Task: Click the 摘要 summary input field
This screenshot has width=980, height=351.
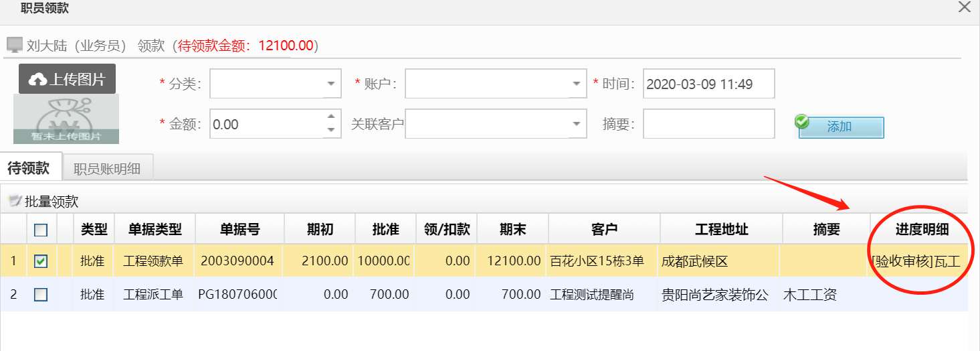Action: pos(708,125)
